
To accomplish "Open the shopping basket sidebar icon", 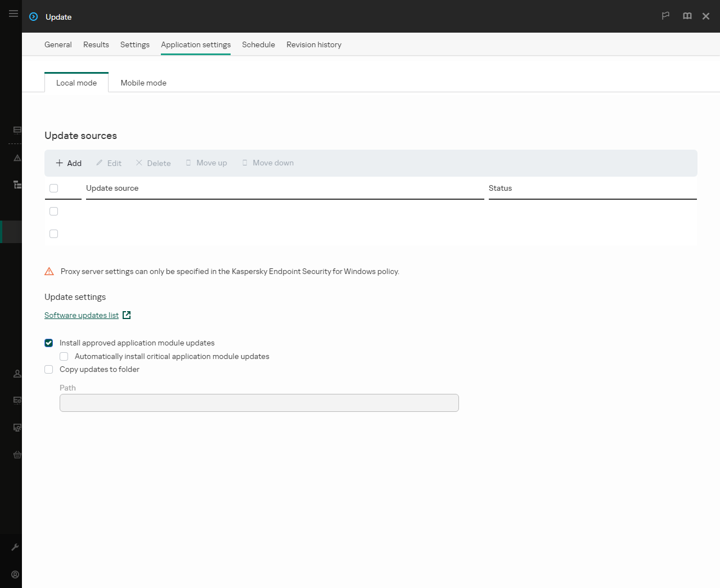I will (x=17, y=455).
